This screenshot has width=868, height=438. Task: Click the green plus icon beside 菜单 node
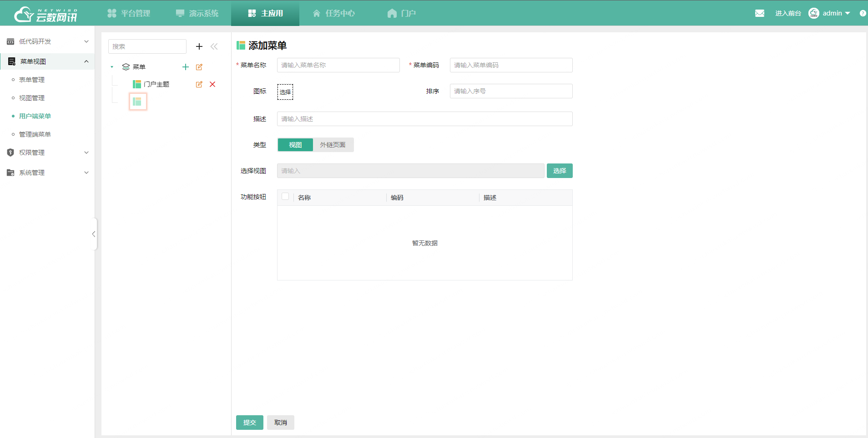click(185, 67)
